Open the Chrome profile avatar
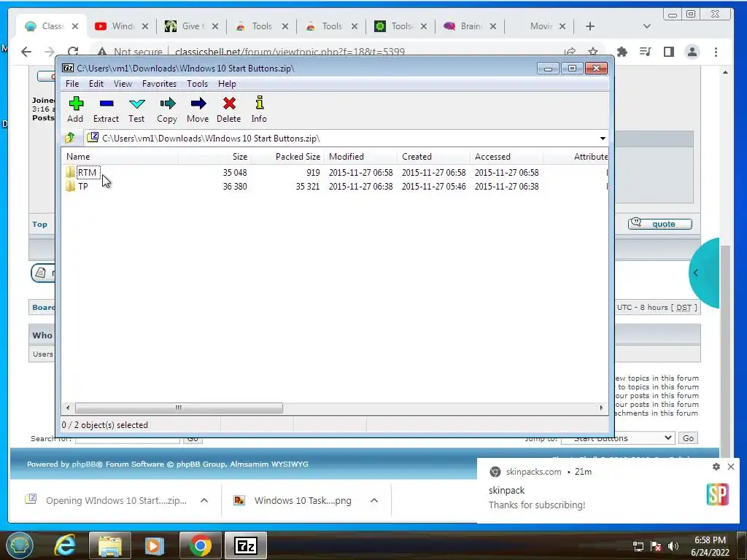This screenshot has height=560, width=747. [x=692, y=52]
